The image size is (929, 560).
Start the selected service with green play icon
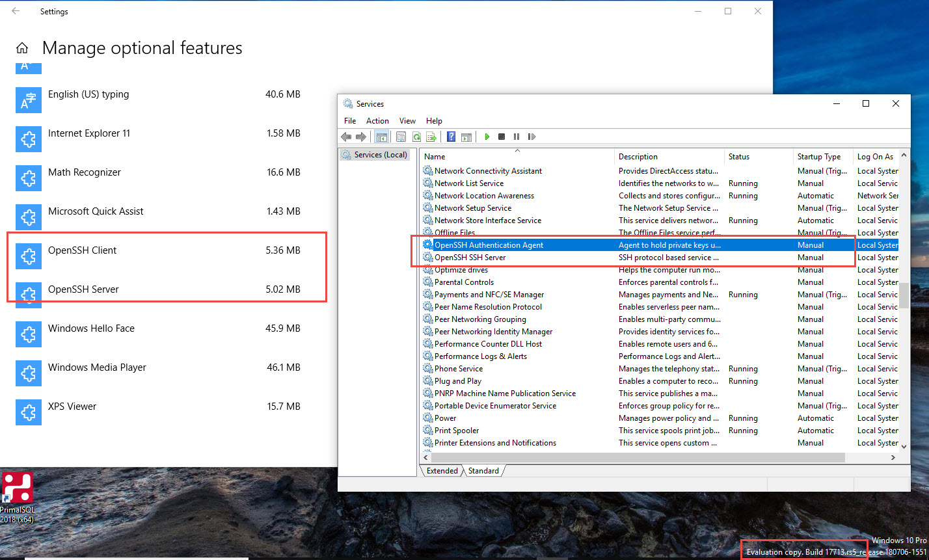click(x=487, y=137)
